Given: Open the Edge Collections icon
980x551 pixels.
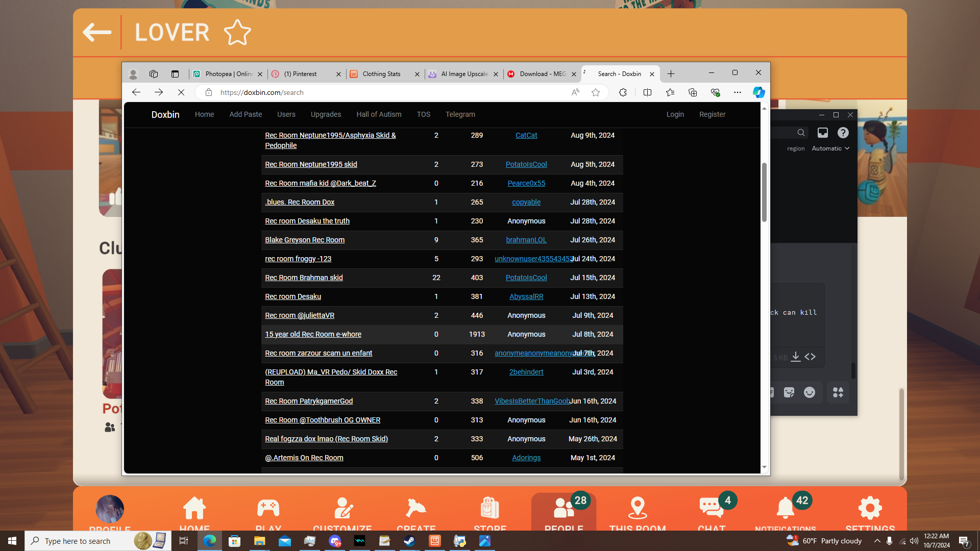Looking at the screenshot, I should coord(692,92).
